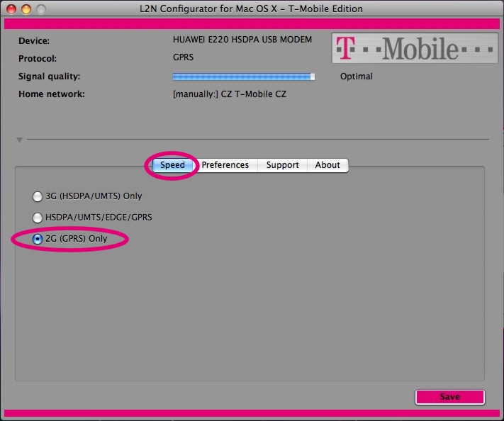Screen dimensions: 504x421
Task: Select the 3G (HSDPA/UMTS) Only radio button
Action: coord(38,196)
